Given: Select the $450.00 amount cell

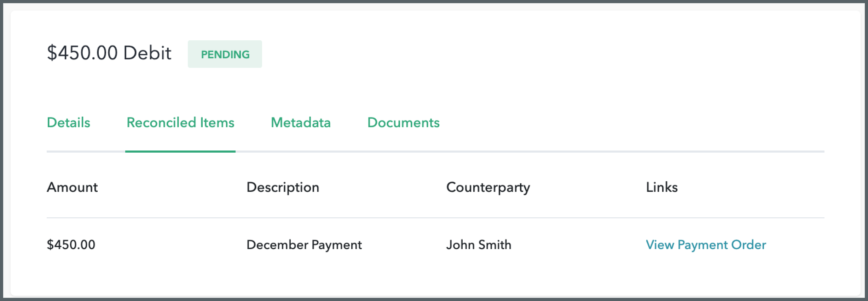Looking at the screenshot, I should (x=71, y=244).
